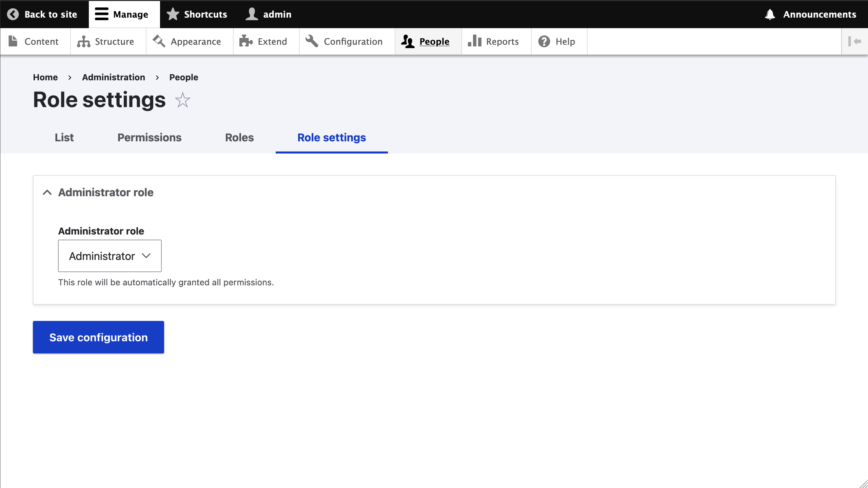Switch to the Roles tab
Viewport: 868px width, 488px height.
click(239, 138)
